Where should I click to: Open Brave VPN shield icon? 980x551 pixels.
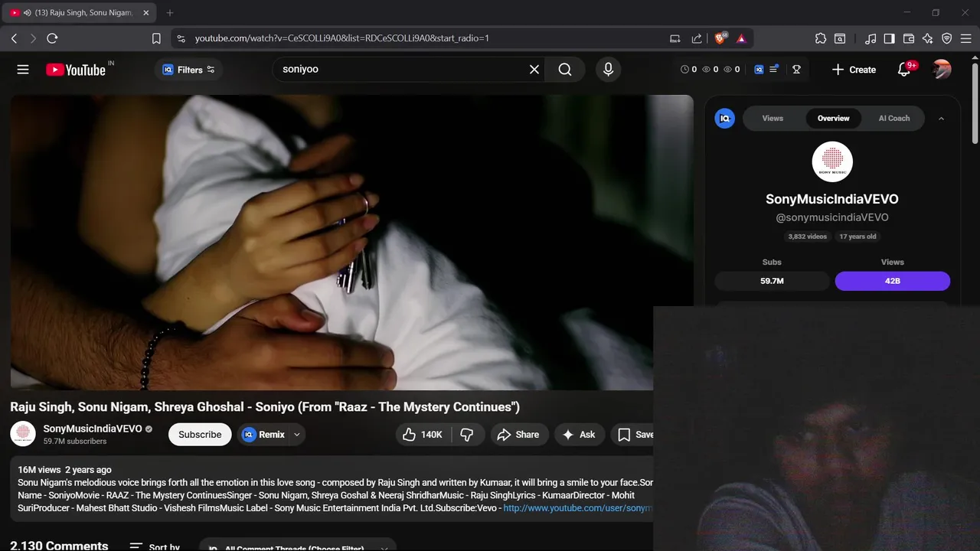(947, 38)
